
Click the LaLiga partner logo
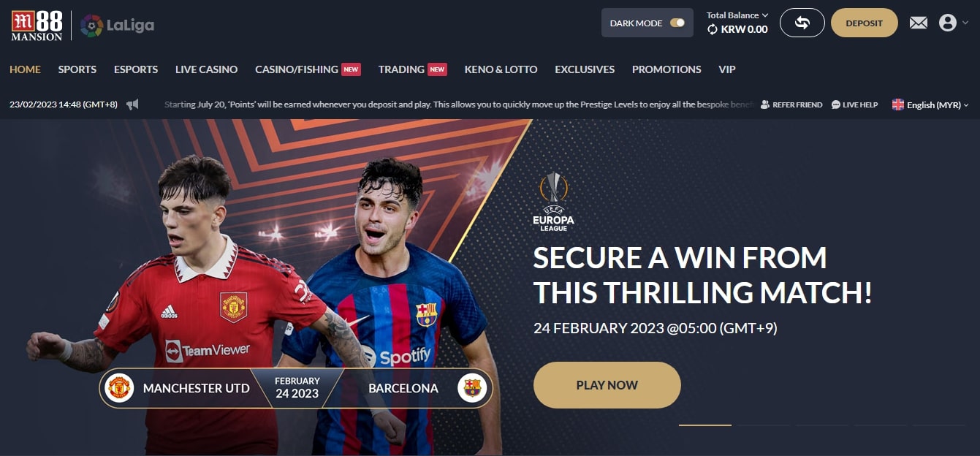pyautogui.click(x=117, y=26)
